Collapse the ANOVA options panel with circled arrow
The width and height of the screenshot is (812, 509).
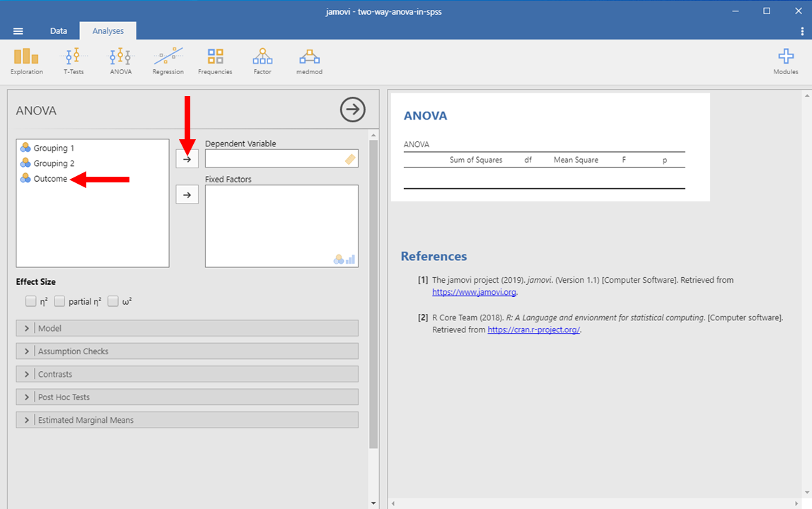(x=352, y=110)
